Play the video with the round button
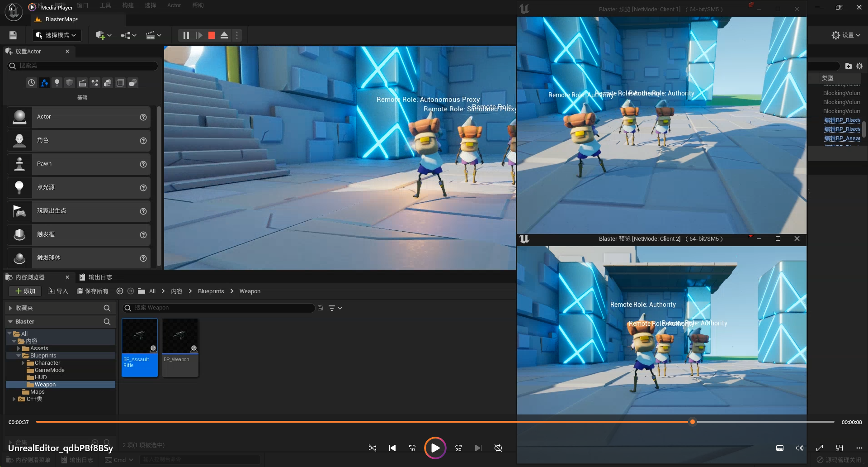868x467 pixels. [435, 448]
